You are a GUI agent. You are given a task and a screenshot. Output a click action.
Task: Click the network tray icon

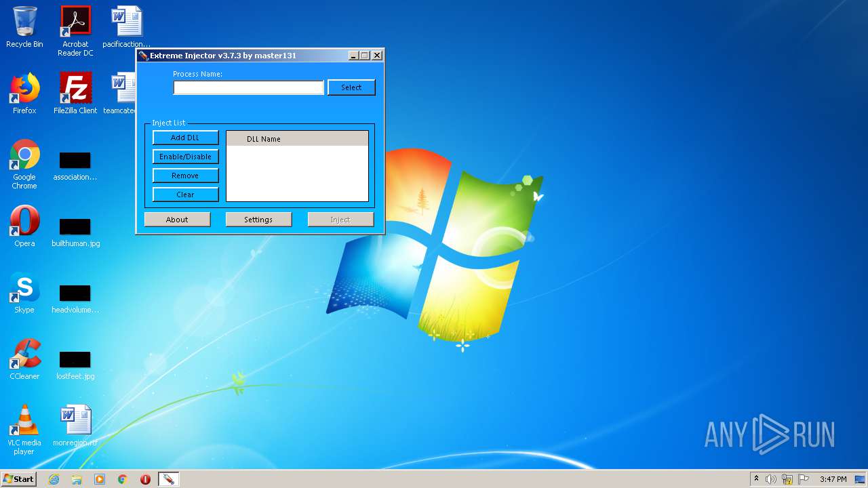[787, 479]
